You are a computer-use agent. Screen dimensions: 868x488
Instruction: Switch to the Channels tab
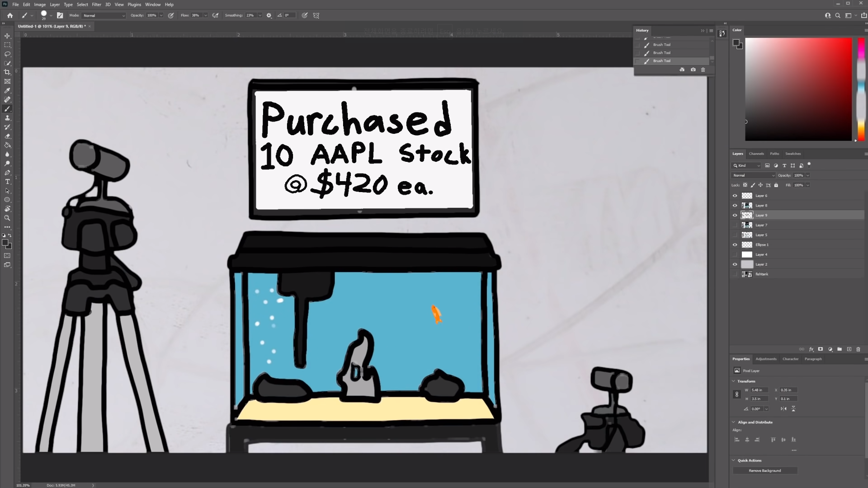pyautogui.click(x=756, y=154)
